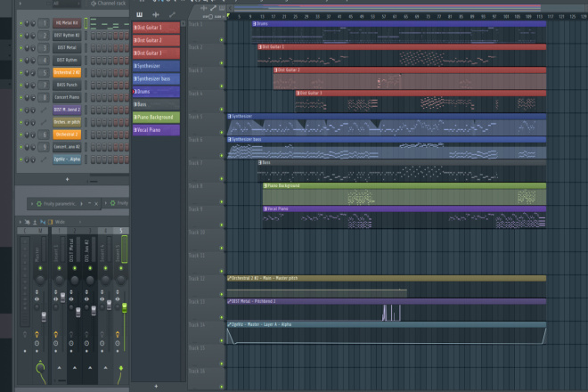Click the Channel rack title icon
This screenshot has width=588, height=392.
point(94,3)
